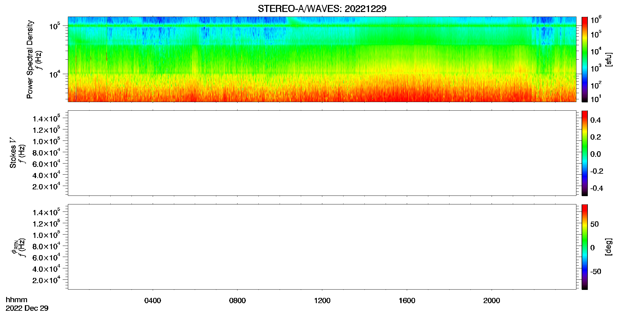Click the 0.4 tick on Stokes colorbar
This screenshot has height=332, width=644.
(595, 120)
